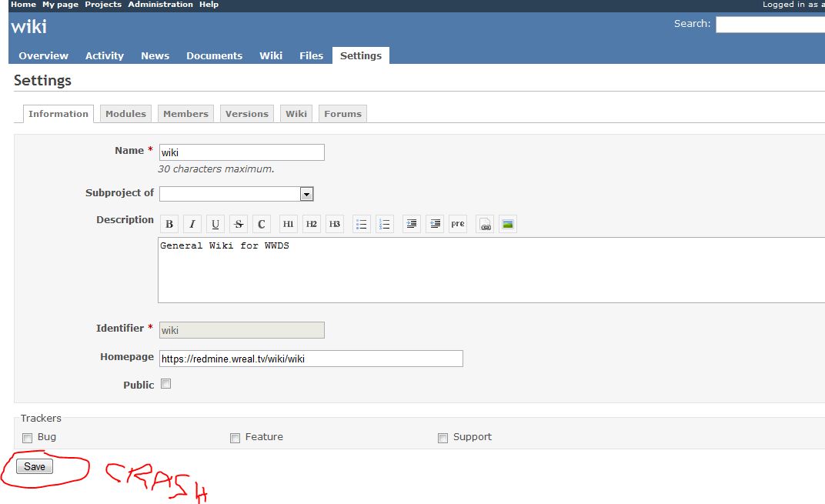Insert an image into description
Image resolution: width=825 pixels, height=504 pixels.
tap(507, 225)
